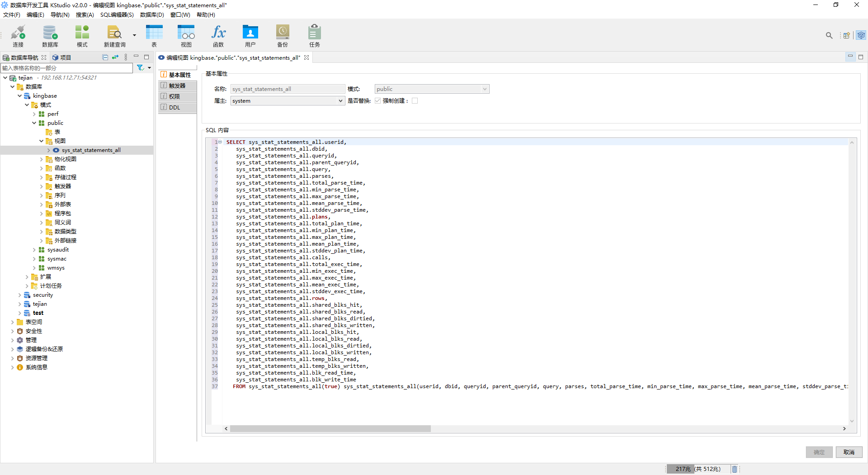Screen dimensions: 868x475
Task: Click the 取消 (Cancel) button
Action: 849,452
